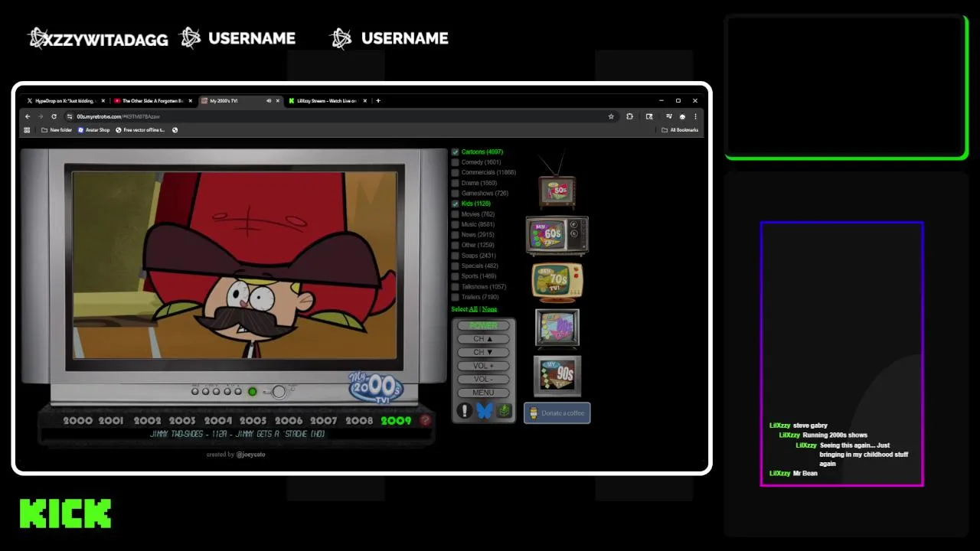
Task: Open Chrome three-dot menu
Action: 695,116
